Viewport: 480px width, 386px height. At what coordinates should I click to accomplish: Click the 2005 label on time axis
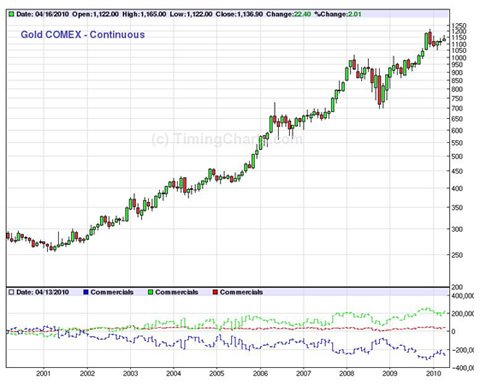point(217,374)
